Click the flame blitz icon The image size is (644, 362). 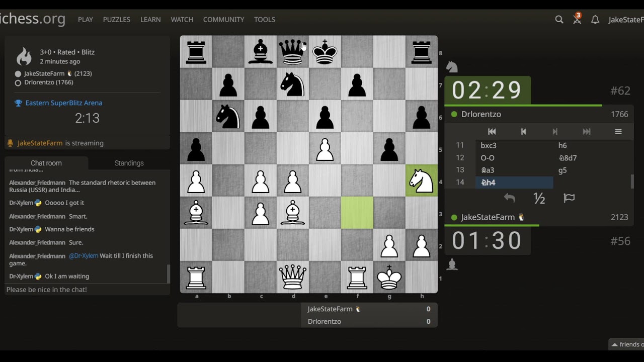click(24, 56)
